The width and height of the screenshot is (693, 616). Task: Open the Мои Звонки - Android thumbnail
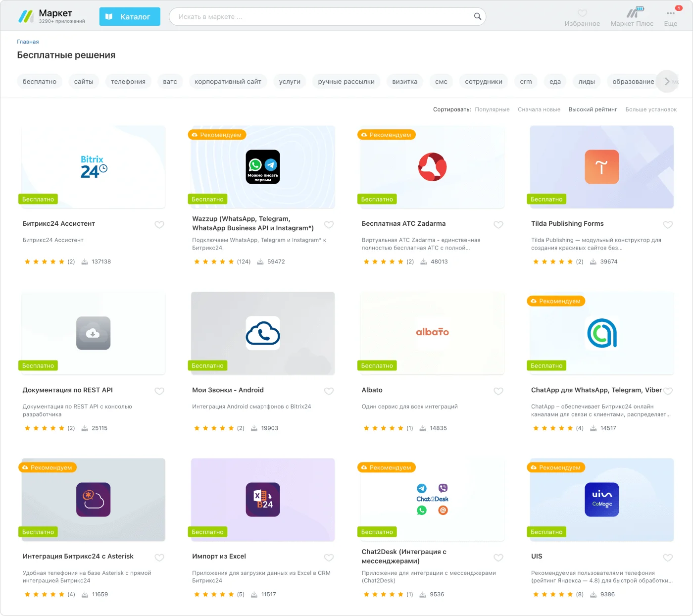coord(263,333)
